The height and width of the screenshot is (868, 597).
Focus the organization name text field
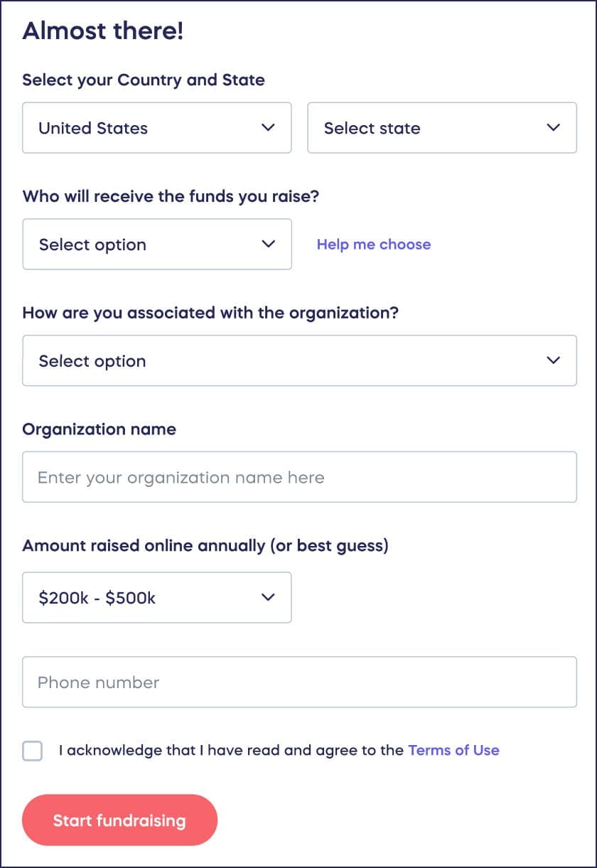tap(298, 477)
